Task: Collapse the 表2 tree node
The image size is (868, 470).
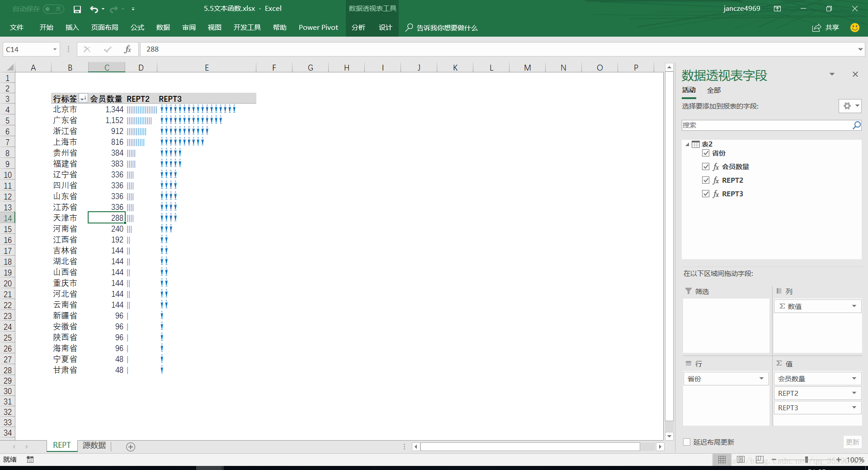Action: [x=687, y=144]
